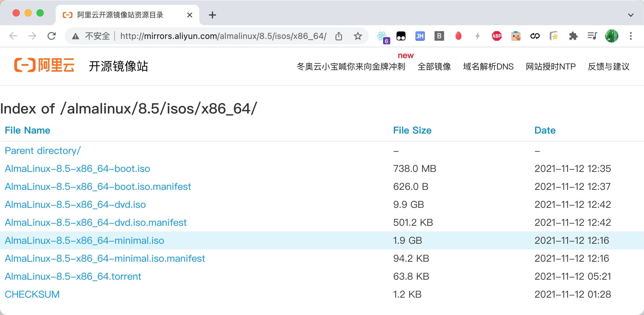Open a new browser tab
The image size is (644, 315).
(x=212, y=15)
